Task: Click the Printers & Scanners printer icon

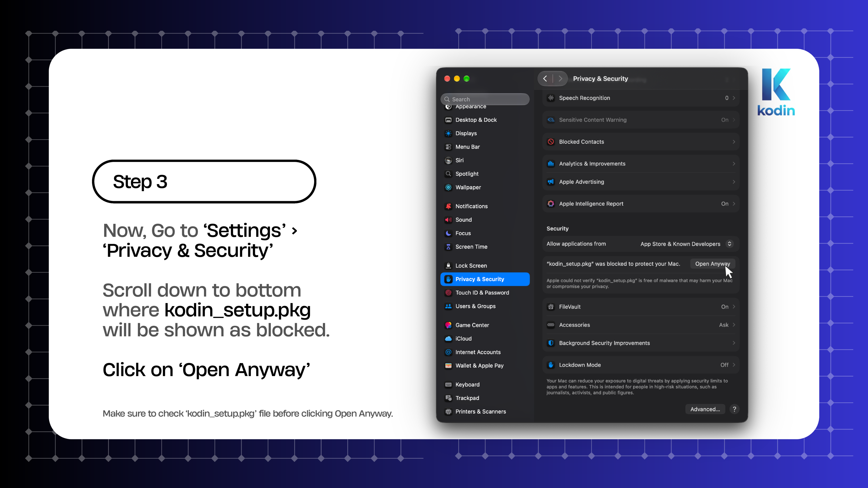Action: click(448, 412)
